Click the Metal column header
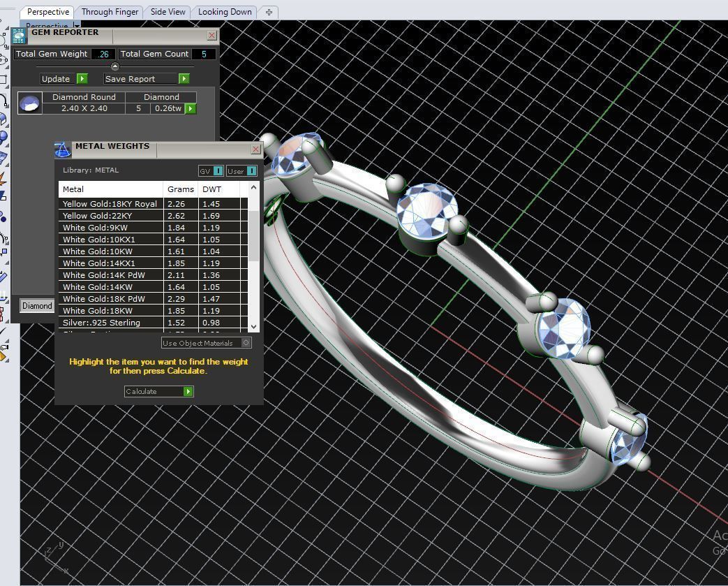Viewport: 728px width, 586px height. (110, 189)
